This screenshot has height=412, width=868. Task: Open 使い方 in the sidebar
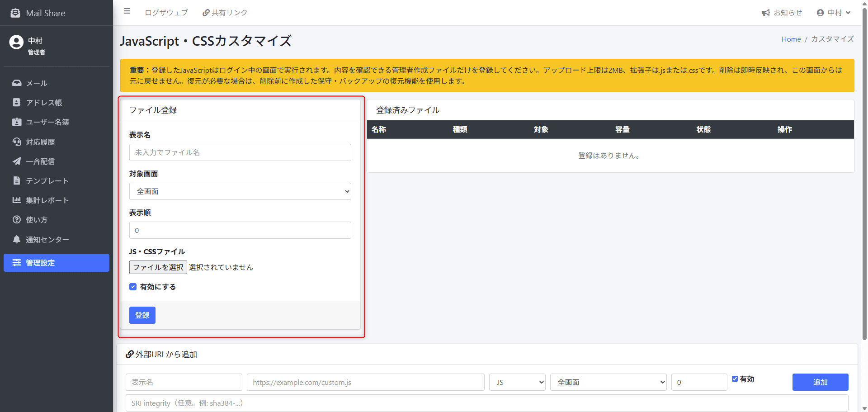click(57, 219)
